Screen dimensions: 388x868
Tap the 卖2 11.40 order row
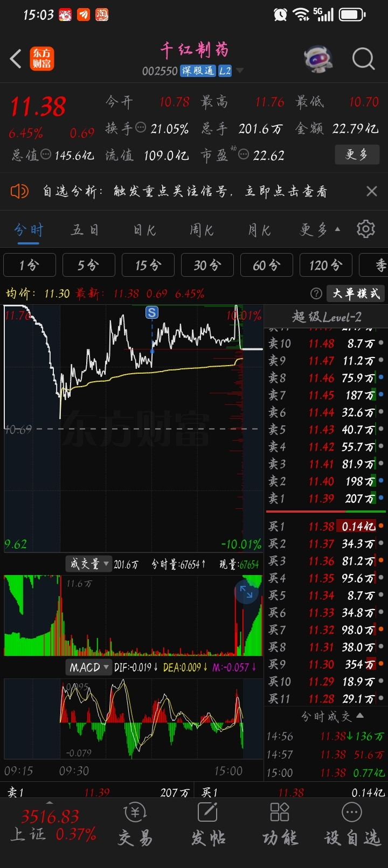coord(326,481)
